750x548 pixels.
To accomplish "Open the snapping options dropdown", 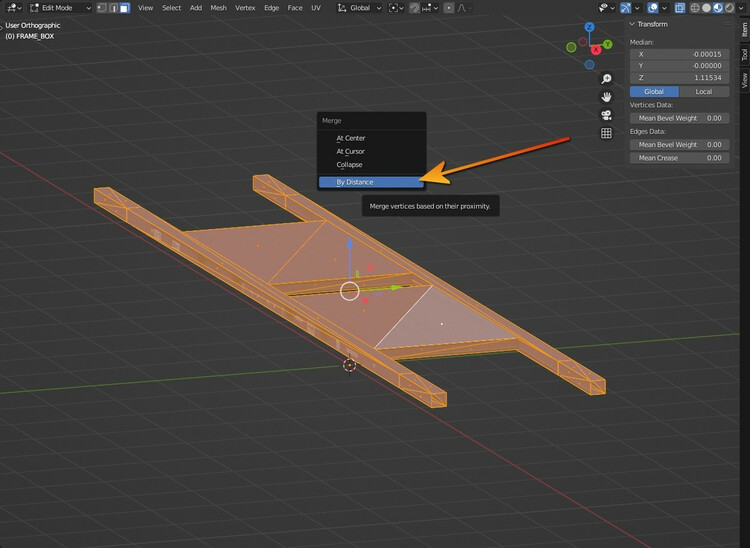I will click(x=430, y=8).
